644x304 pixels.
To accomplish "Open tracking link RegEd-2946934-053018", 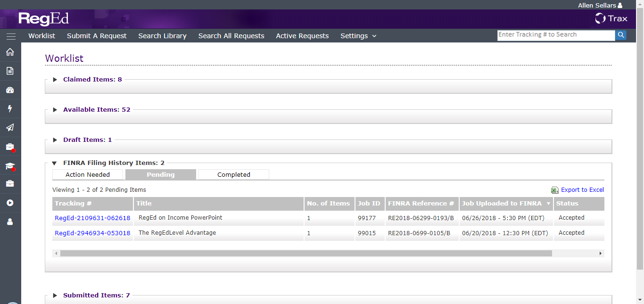I will [x=92, y=233].
